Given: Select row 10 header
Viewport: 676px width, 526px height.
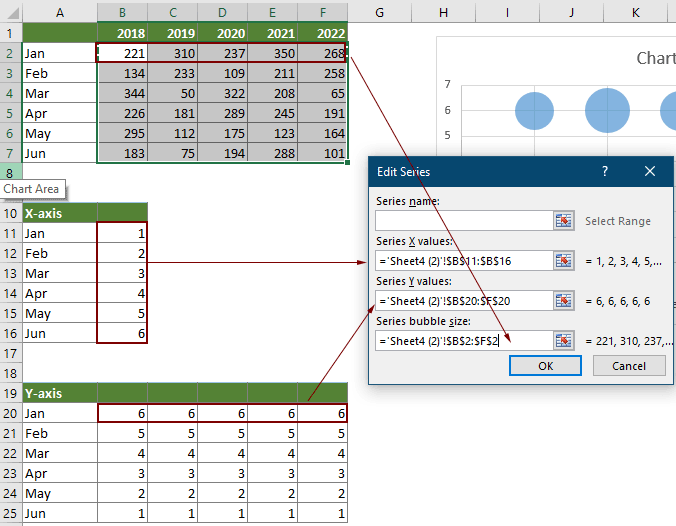Looking at the screenshot, I should [10, 213].
